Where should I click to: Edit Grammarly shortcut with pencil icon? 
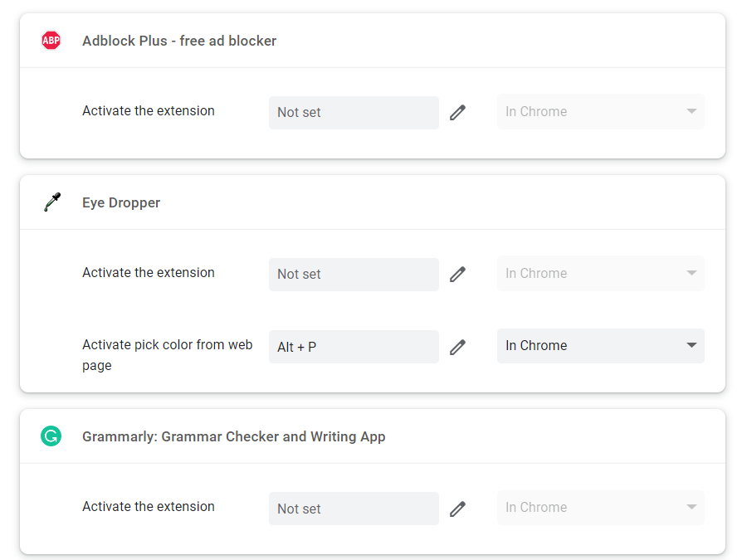[x=457, y=509]
